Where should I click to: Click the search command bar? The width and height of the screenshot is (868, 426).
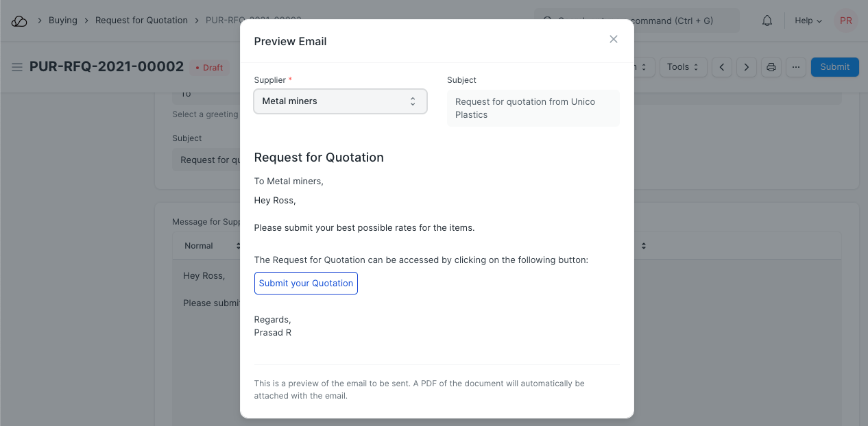tap(686, 21)
